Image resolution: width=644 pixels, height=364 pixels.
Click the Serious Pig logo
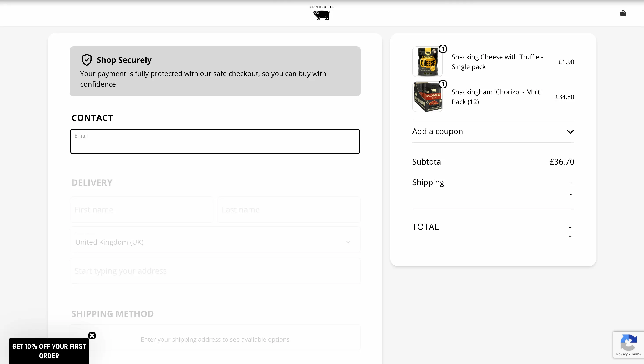click(322, 13)
